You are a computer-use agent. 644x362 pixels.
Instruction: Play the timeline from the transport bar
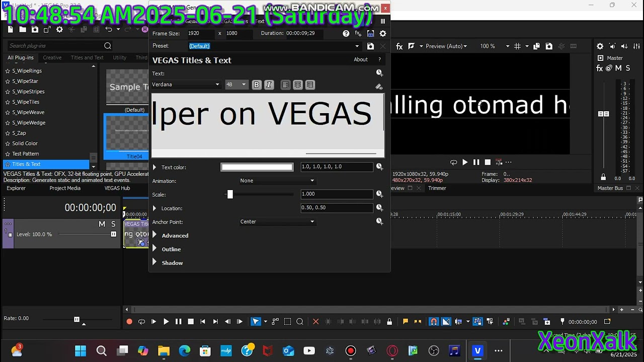pos(166,322)
